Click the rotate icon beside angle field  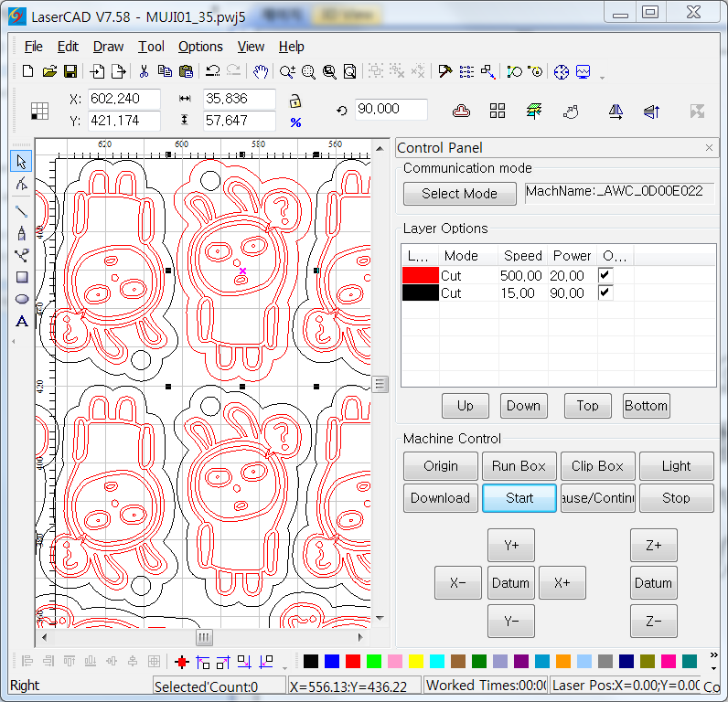pos(342,111)
